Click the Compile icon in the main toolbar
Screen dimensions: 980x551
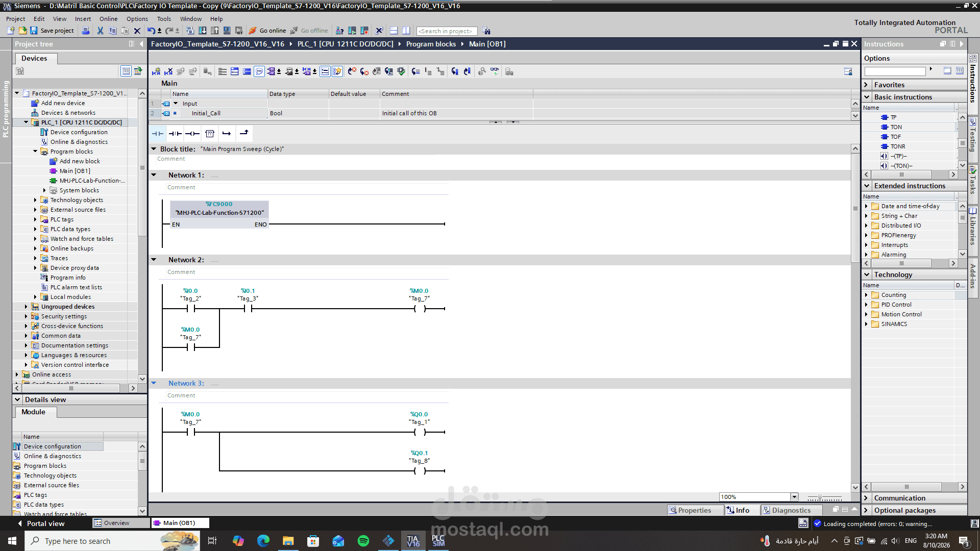pyautogui.click(x=190, y=31)
